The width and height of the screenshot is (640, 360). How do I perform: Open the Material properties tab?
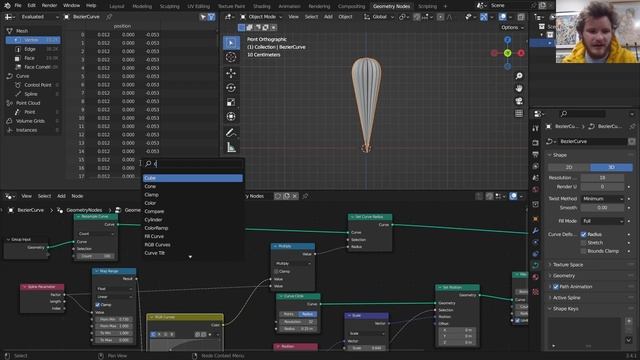point(536,278)
